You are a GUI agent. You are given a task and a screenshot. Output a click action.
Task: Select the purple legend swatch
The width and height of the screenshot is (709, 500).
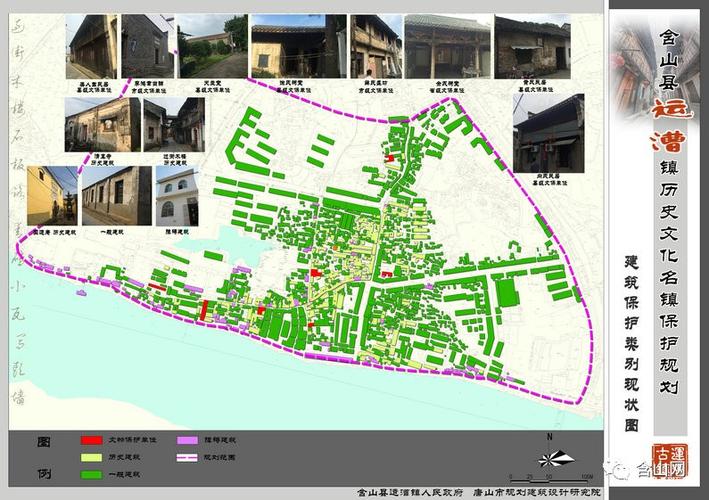click(x=186, y=440)
